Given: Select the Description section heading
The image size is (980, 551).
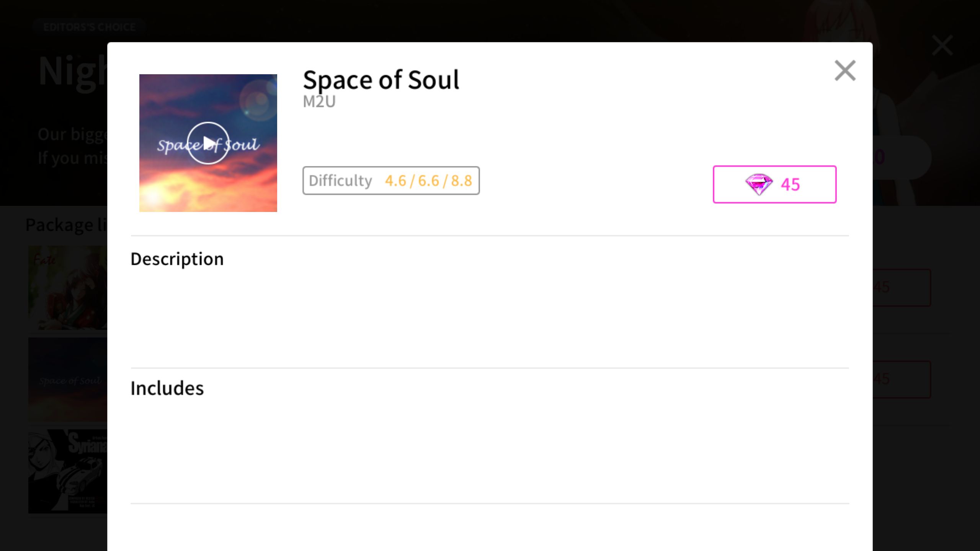Looking at the screenshot, I should click(x=177, y=259).
